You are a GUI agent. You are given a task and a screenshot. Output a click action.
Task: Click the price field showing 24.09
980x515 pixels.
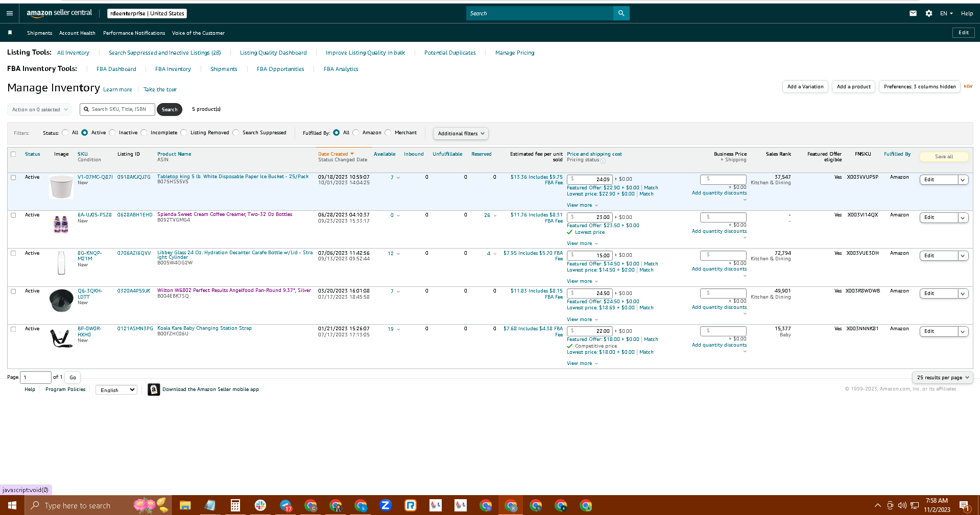[590, 179]
